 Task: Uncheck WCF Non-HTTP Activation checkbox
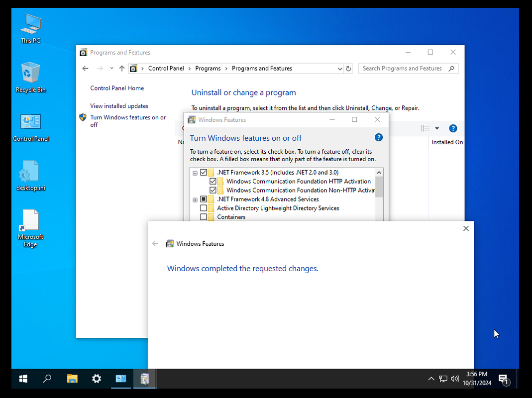tap(213, 190)
